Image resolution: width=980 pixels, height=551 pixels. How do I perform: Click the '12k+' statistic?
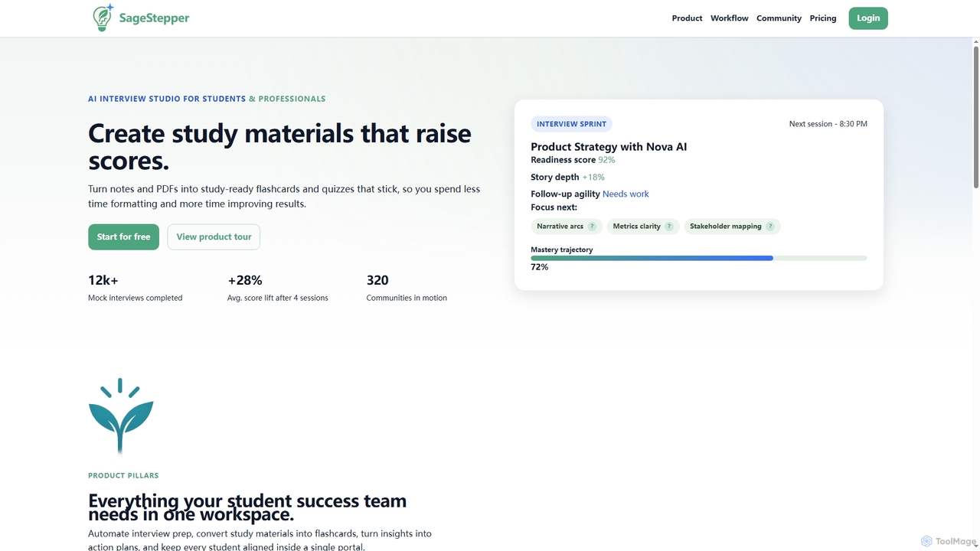click(103, 280)
